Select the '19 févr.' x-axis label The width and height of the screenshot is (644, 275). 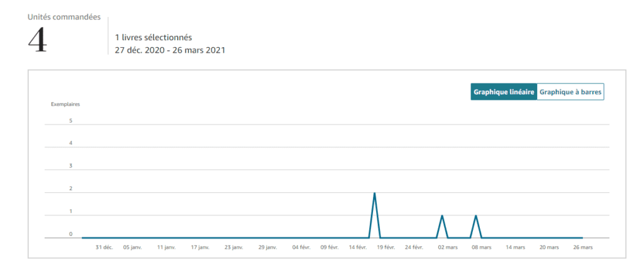click(x=385, y=247)
